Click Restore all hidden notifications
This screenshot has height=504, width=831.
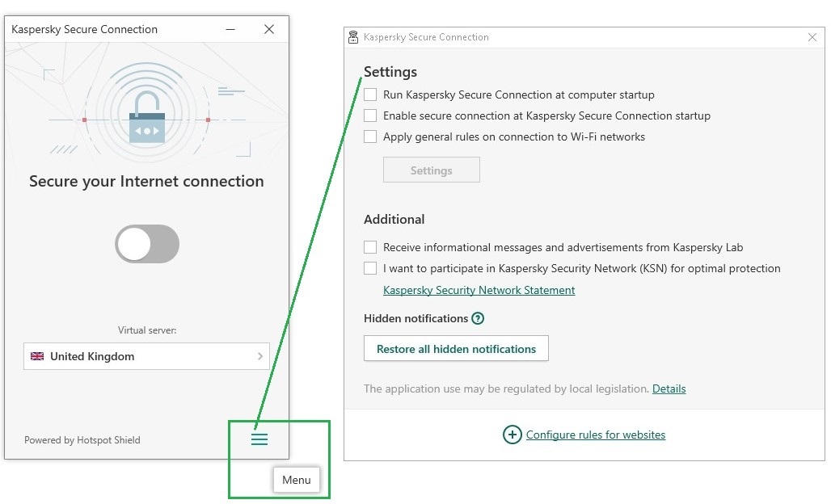456,348
